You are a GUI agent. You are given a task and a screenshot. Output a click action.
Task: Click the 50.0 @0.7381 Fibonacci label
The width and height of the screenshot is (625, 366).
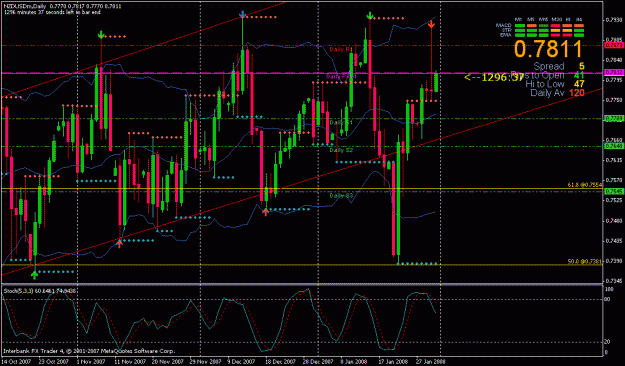point(585,262)
